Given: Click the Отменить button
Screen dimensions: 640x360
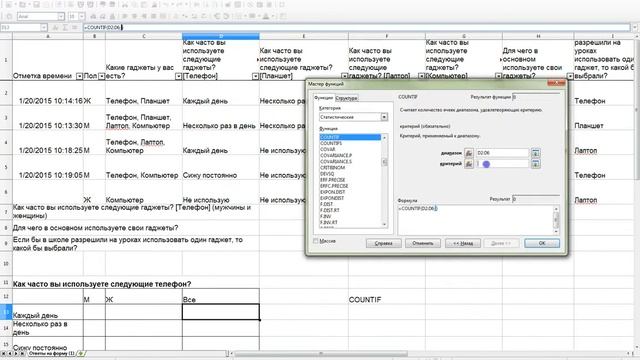Looking at the screenshot, I should point(423,243).
